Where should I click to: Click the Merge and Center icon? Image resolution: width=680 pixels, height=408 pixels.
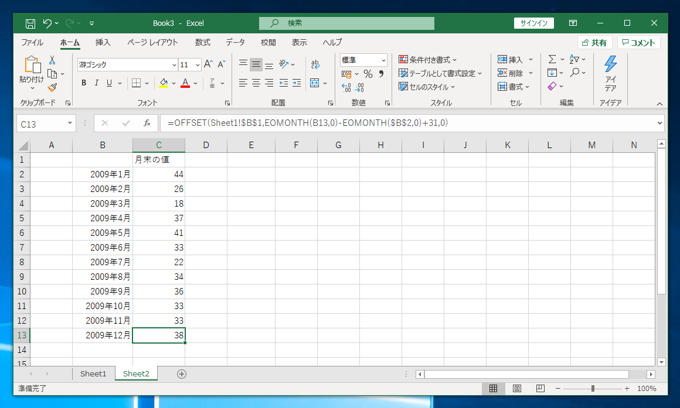pos(315,83)
